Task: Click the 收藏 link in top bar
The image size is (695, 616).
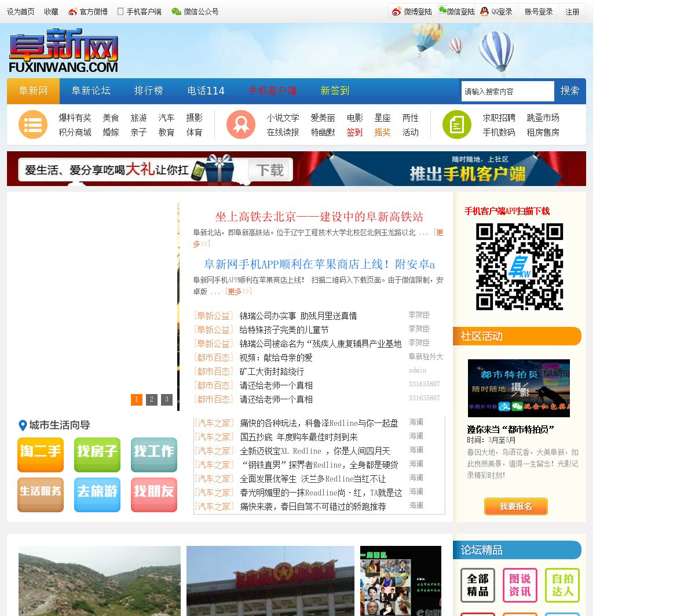Action: coord(51,12)
